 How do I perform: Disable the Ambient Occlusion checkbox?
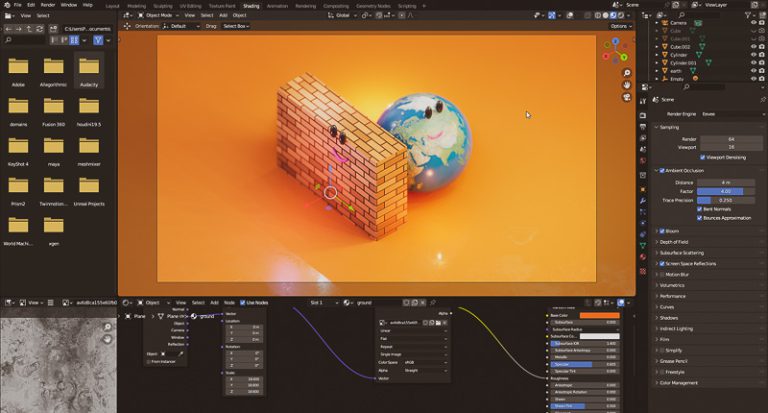tap(662, 170)
